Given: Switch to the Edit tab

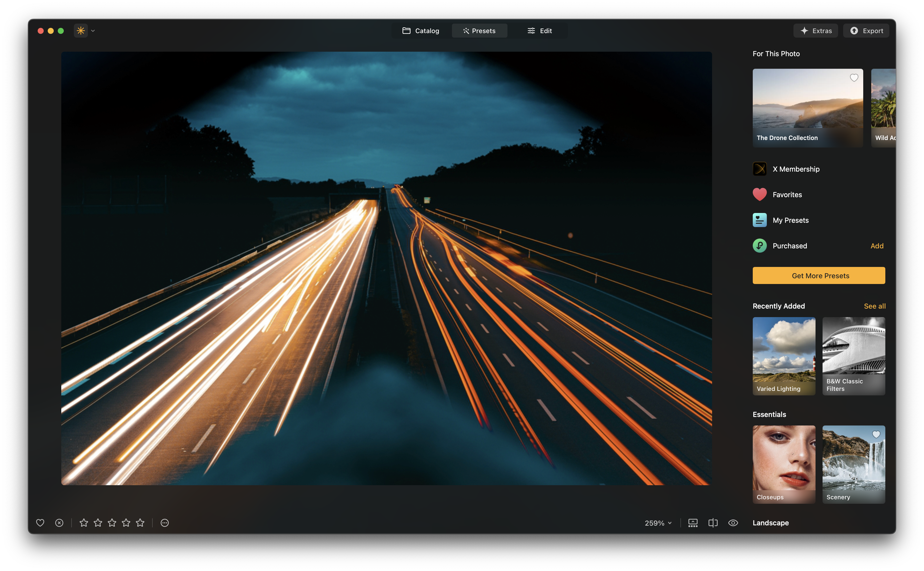Looking at the screenshot, I should 539,31.
